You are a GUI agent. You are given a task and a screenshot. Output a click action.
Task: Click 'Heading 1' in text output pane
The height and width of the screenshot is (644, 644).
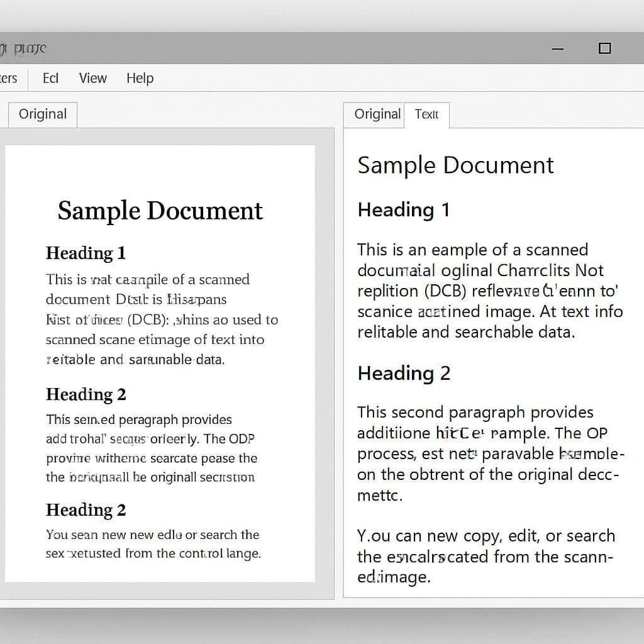[404, 210]
